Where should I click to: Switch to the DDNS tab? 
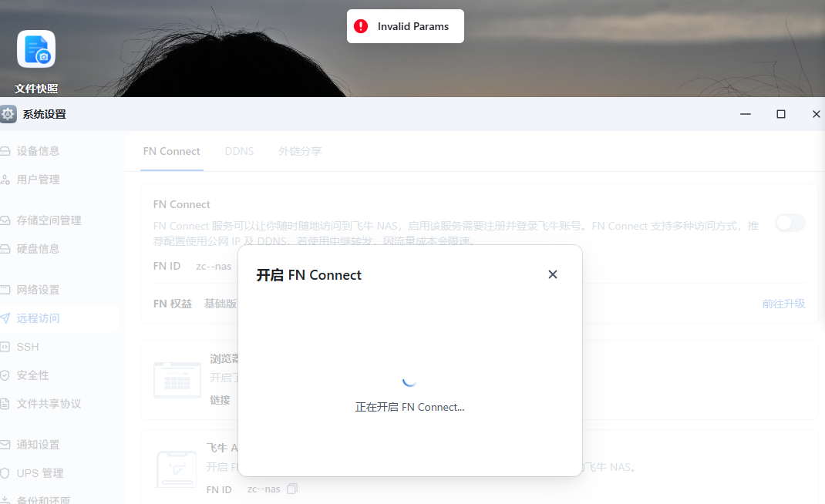point(239,152)
